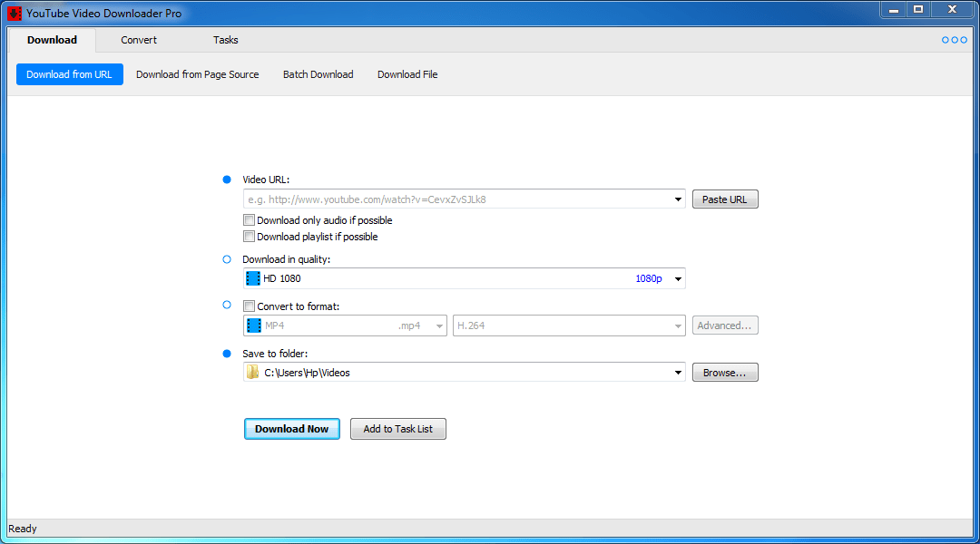Click the Ready status bar text

point(23,529)
